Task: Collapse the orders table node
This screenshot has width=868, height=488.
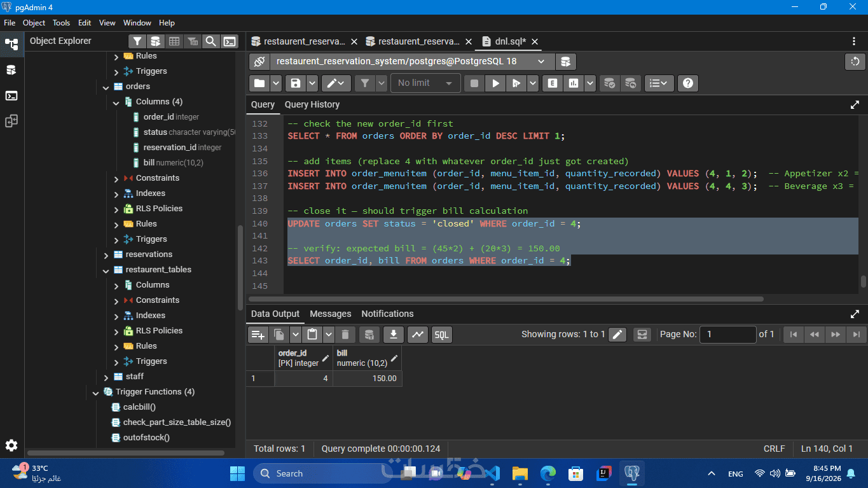Action: (106, 87)
